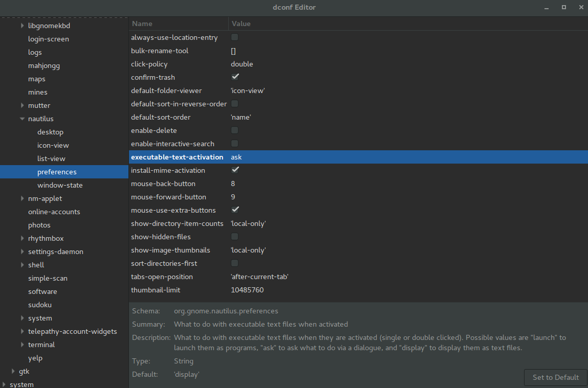
Task: Edit default-folder-viewer value 'icon-view'
Action: [248, 90]
